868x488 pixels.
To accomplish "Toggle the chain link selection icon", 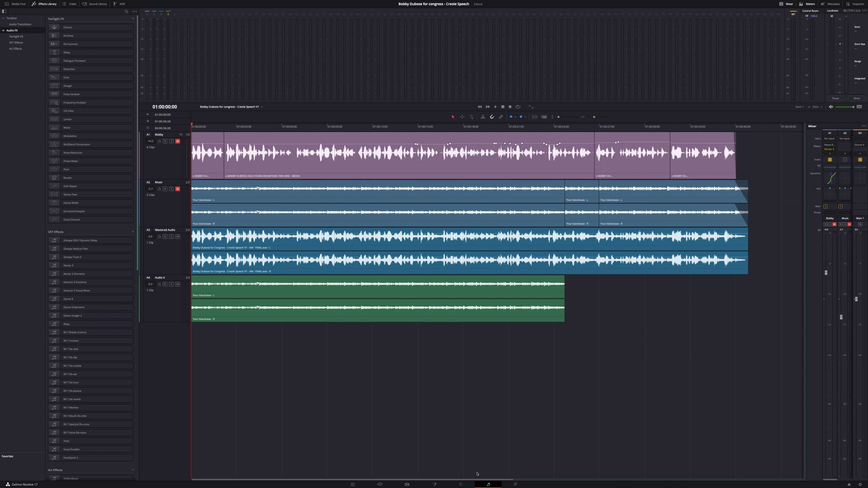I will point(501,117).
